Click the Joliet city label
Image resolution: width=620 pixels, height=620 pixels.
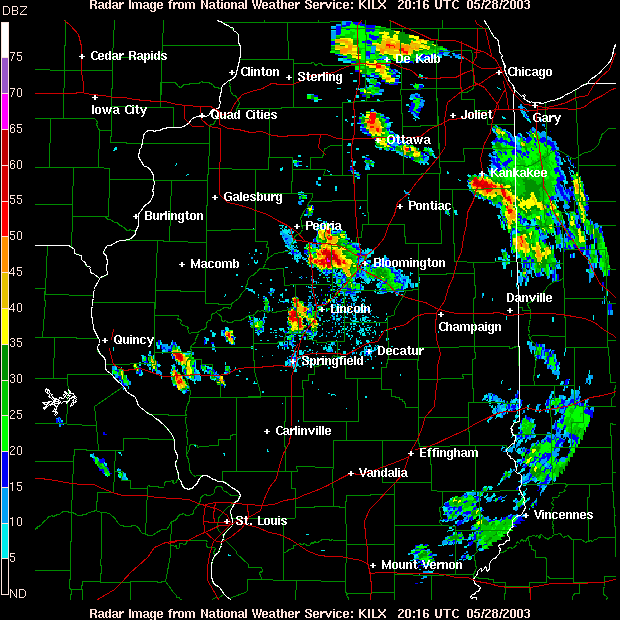pos(477,115)
